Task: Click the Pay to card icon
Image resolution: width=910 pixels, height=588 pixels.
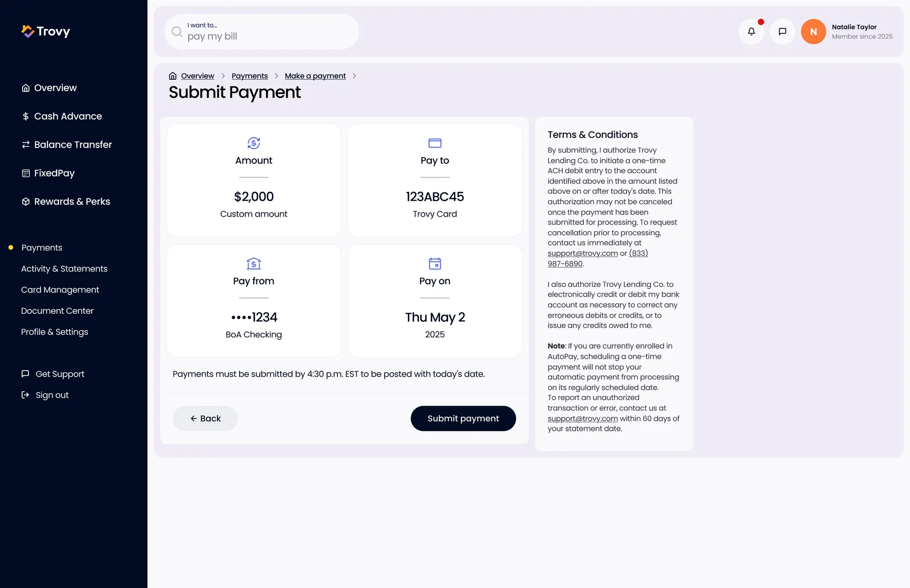Action: 435,143
